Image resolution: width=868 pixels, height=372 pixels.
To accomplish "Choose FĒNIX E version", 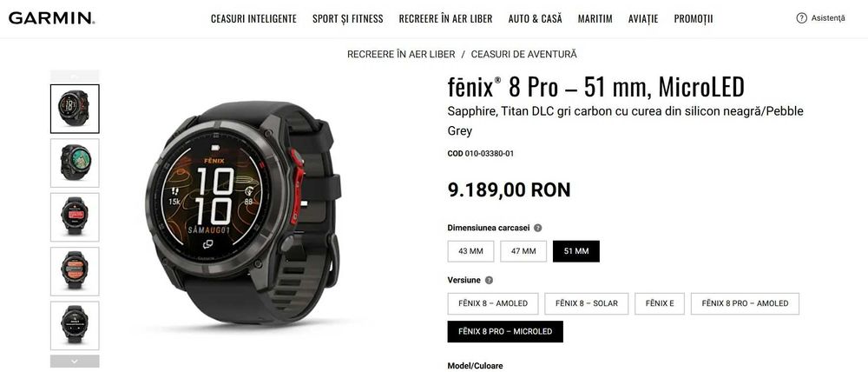I will click(660, 304).
